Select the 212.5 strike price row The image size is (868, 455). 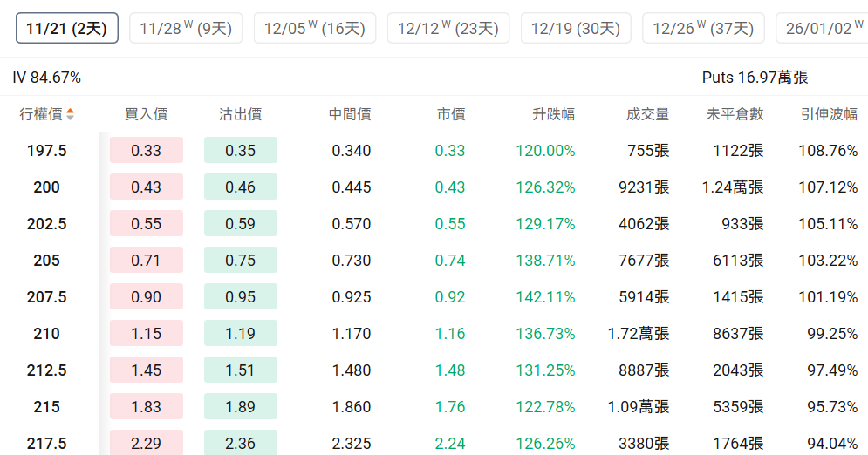[x=47, y=370]
